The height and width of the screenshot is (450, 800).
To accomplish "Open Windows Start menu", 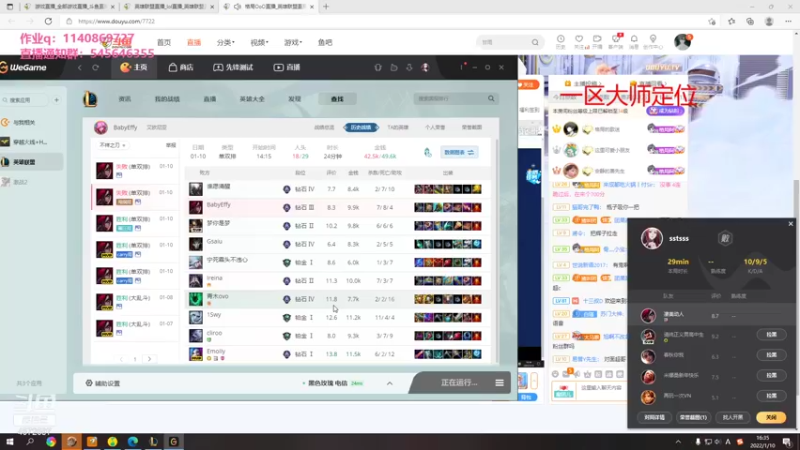I will pyautogui.click(x=10, y=441).
